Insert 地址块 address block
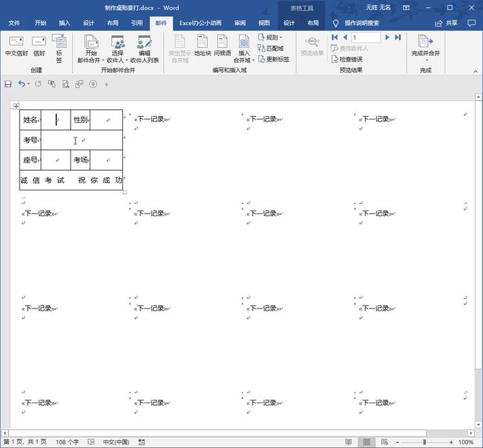 pyautogui.click(x=202, y=46)
